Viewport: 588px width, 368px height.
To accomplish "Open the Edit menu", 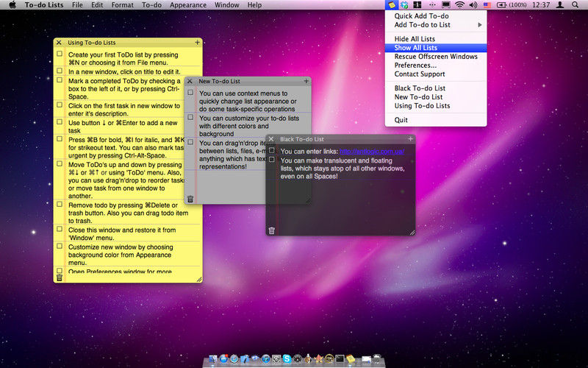I will (x=97, y=5).
